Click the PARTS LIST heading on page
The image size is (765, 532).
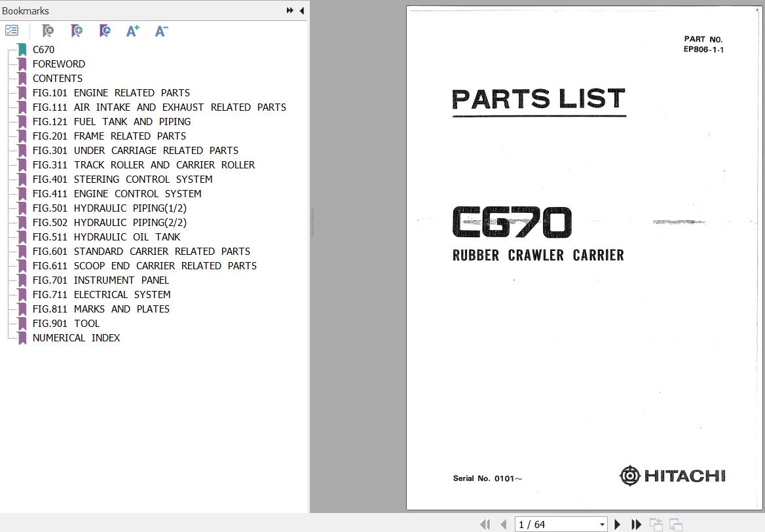[x=538, y=99]
